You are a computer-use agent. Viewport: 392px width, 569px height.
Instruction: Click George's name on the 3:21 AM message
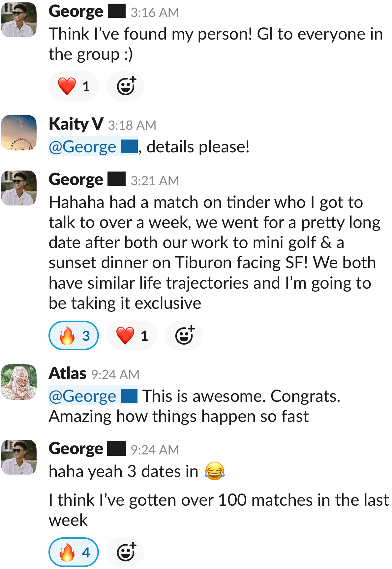point(76,180)
